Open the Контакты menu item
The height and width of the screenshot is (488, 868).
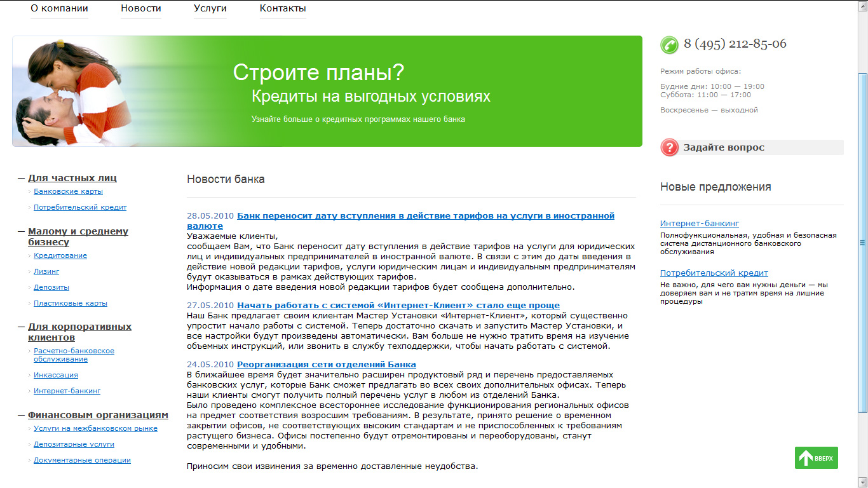tap(283, 8)
